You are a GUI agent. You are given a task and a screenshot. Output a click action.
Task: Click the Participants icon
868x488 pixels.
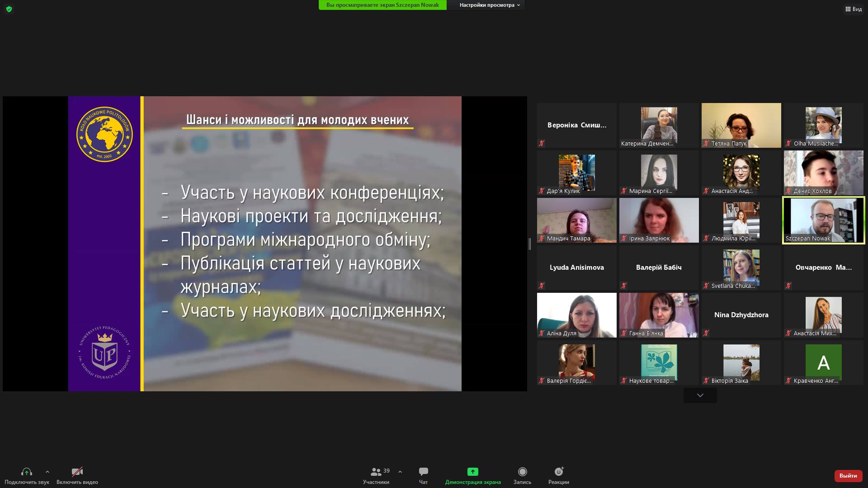[x=376, y=472]
